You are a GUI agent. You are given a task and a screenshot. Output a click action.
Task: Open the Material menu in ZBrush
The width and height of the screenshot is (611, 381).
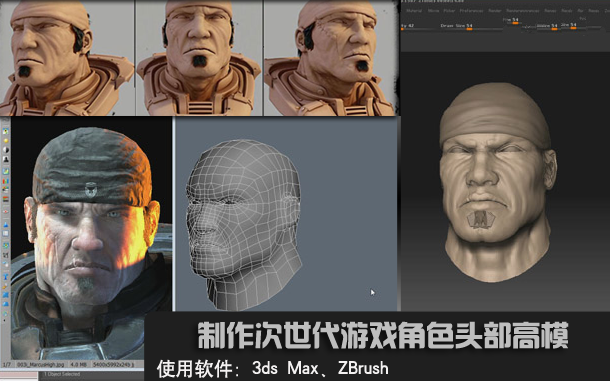click(414, 11)
